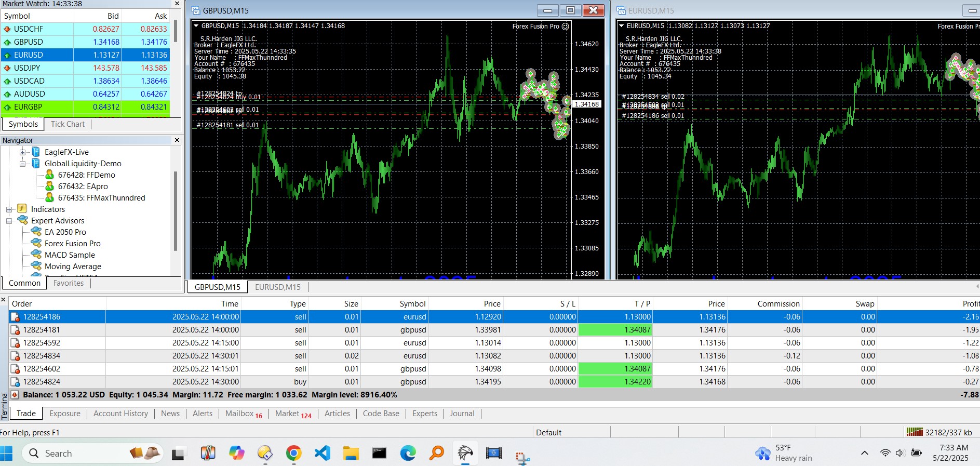Click the 676428: FFDemo account icon
This screenshot has height=466, width=980.
tap(50, 175)
